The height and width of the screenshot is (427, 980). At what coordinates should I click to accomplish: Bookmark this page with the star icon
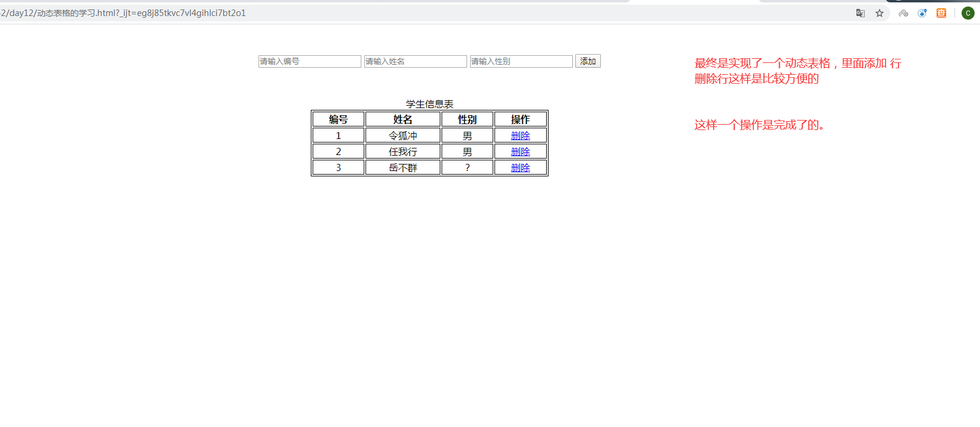(x=880, y=13)
